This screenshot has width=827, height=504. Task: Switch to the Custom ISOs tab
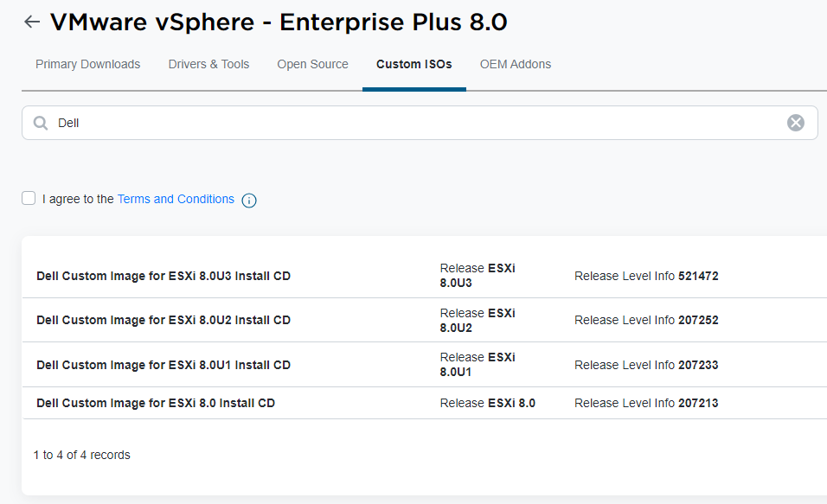(x=413, y=64)
